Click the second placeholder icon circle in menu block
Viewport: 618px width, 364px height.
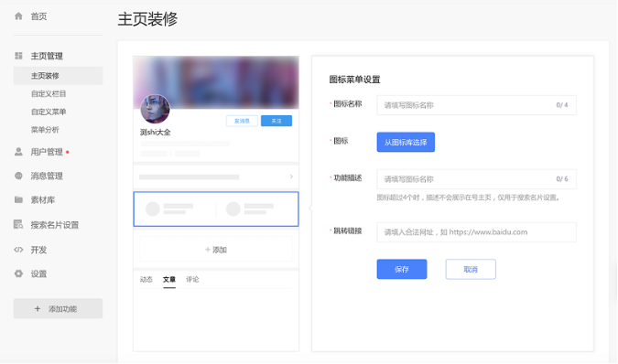[233, 209]
